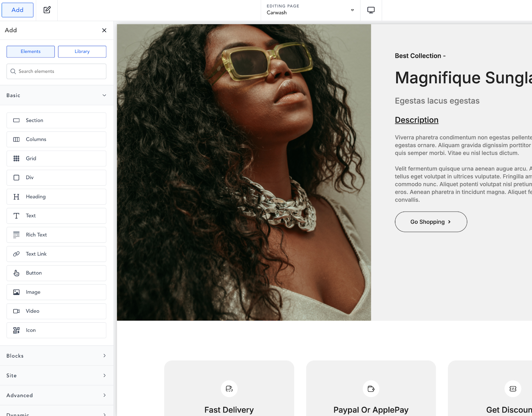Close the Add panel
The height and width of the screenshot is (416, 532).
pyautogui.click(x=104, y=30)
